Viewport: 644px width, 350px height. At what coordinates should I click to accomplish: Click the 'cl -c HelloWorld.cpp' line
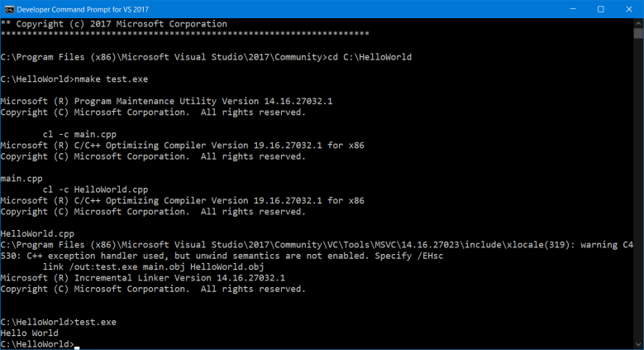coord(95,189)
